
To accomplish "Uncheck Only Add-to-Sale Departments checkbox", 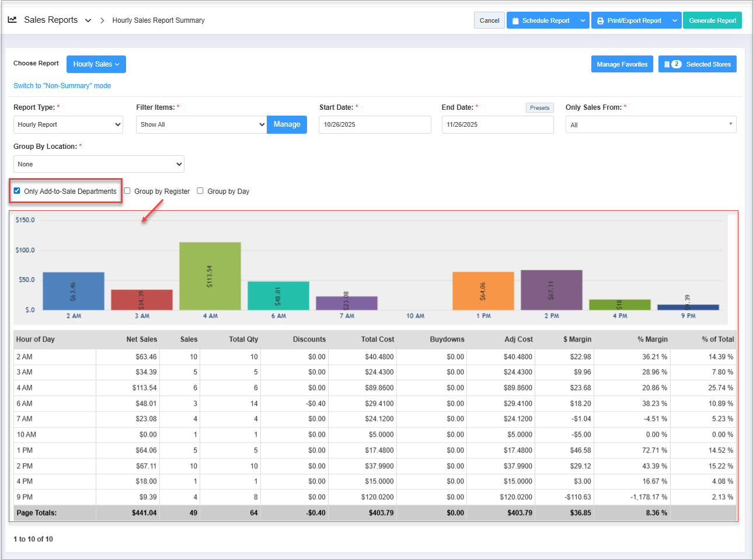I will [17, 191].
